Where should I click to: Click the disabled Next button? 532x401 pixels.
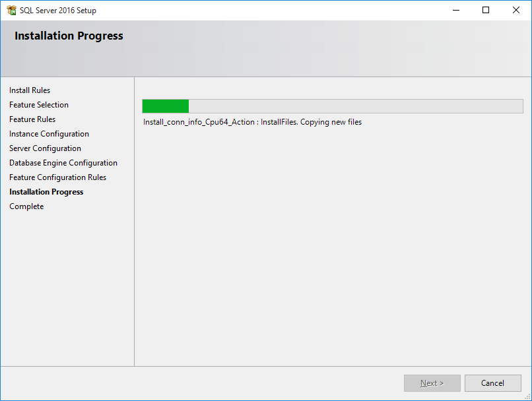point(432,383)
